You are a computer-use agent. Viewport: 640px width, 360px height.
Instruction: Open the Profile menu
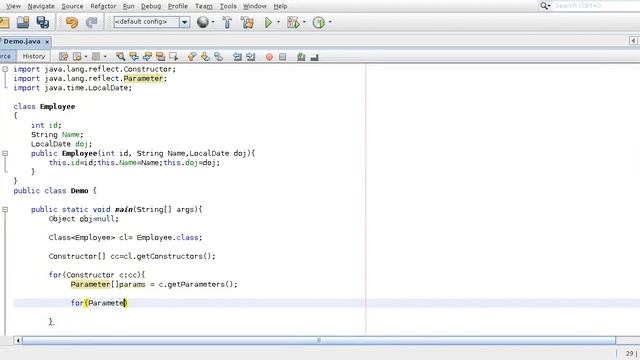tap(178, 6)
